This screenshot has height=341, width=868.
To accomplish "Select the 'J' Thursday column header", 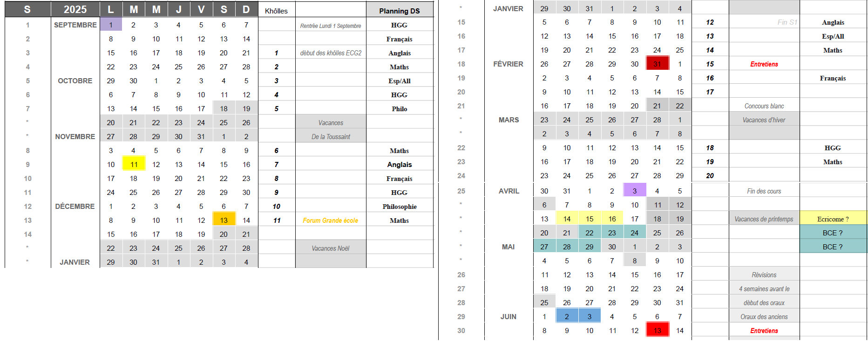I will pos(178,9).
